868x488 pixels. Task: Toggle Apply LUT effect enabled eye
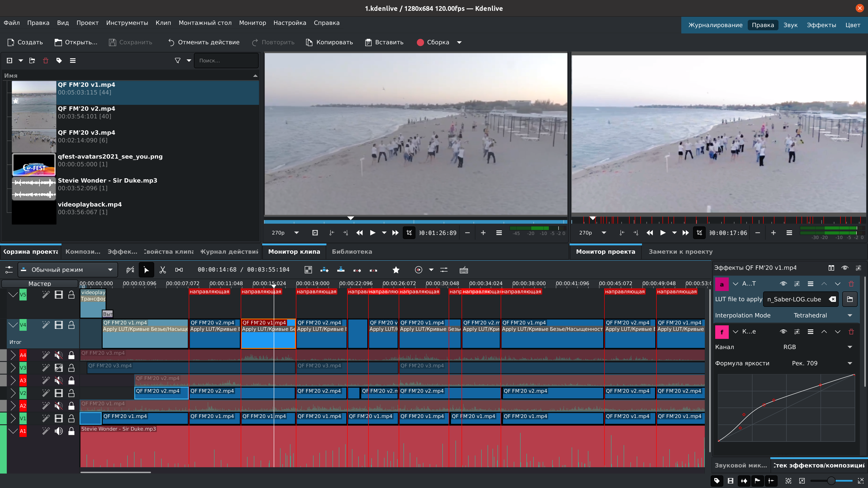783,284
